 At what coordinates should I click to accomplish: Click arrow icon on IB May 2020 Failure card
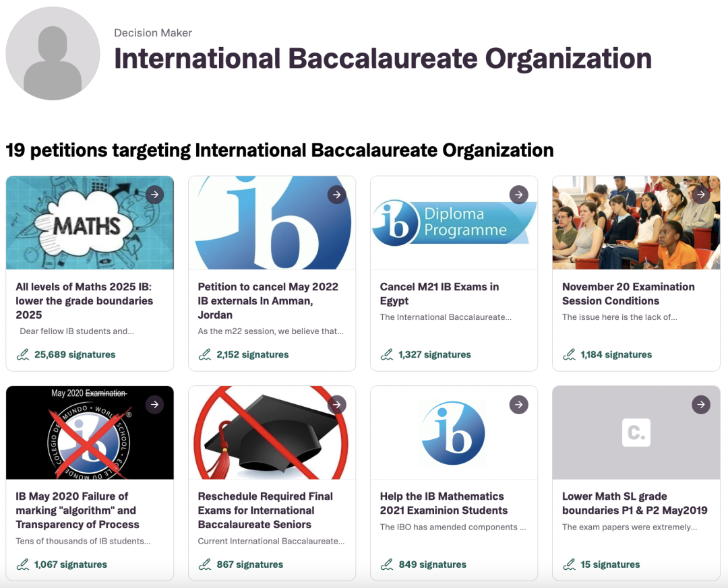click(x=154, y=404)
